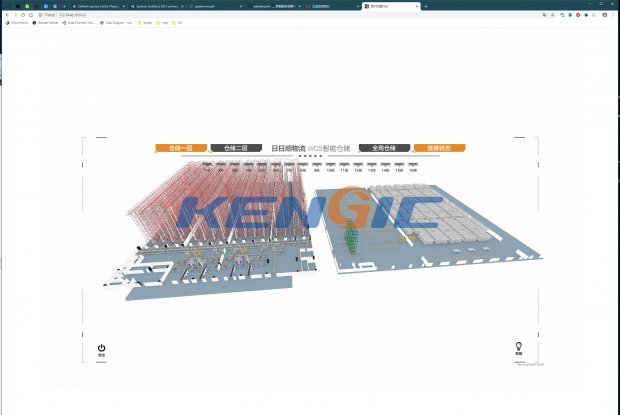620x415 pixels.
Task: Click the KENGIC logo watermark
Action: (310, 214)
